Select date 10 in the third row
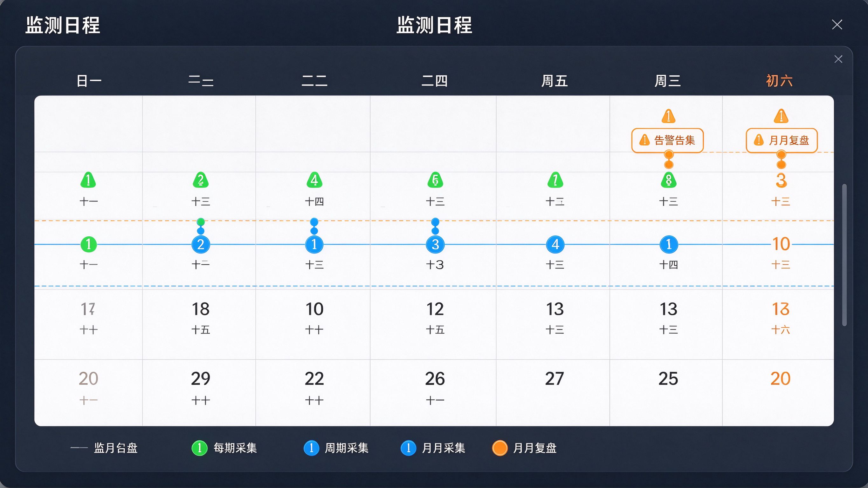 [x=314, y=309]
